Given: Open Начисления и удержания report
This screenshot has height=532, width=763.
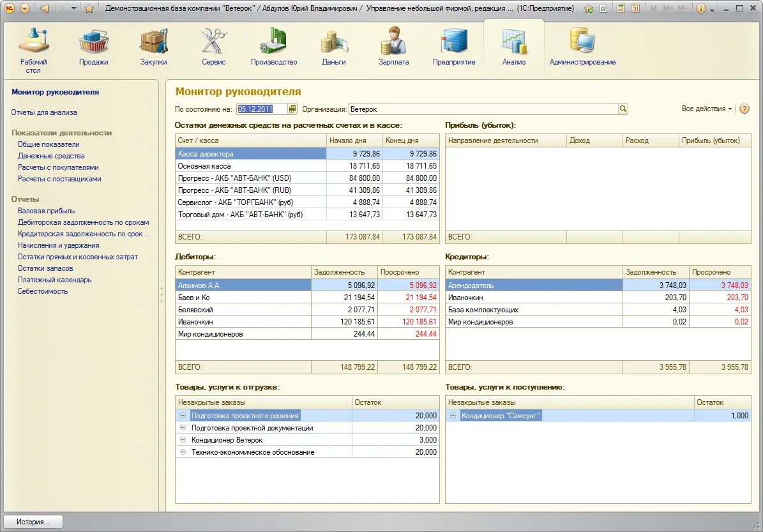Looking at the screenshot, I should tap(58, 246).
